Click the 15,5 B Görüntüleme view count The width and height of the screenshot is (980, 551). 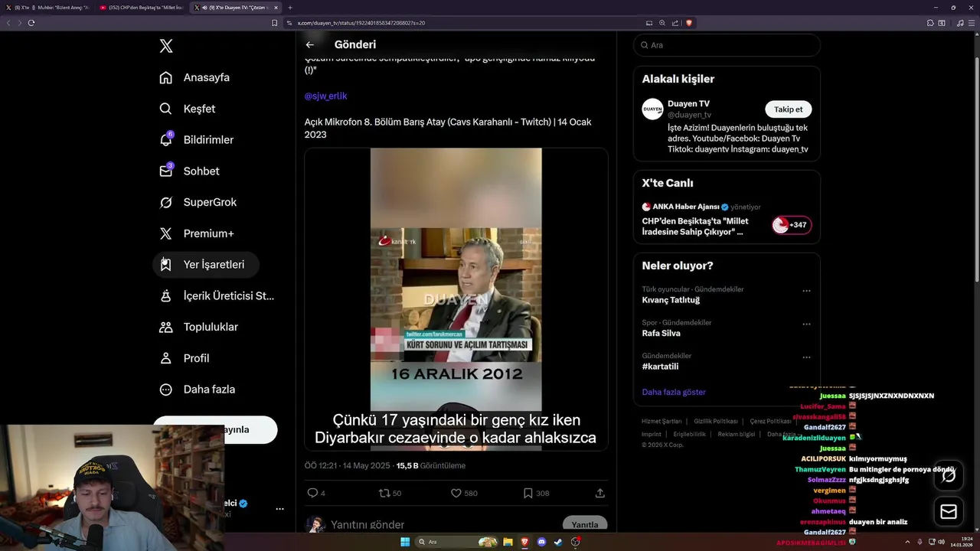click(430, 465)
